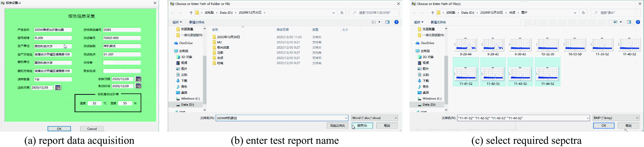Toggle preview pane in picture selection dialog

(629, 22)
